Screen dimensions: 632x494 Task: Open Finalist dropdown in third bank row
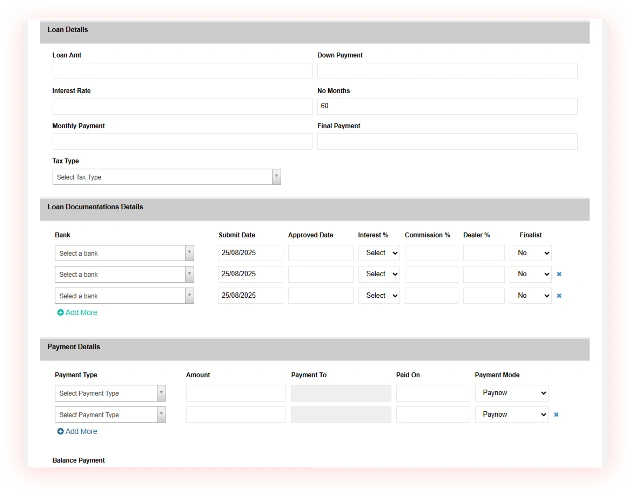(x=530, y=296)
